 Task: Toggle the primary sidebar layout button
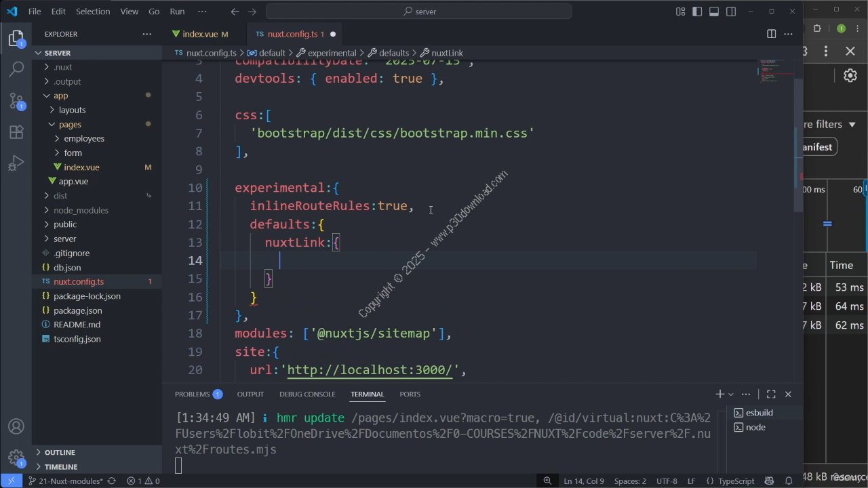697,12
